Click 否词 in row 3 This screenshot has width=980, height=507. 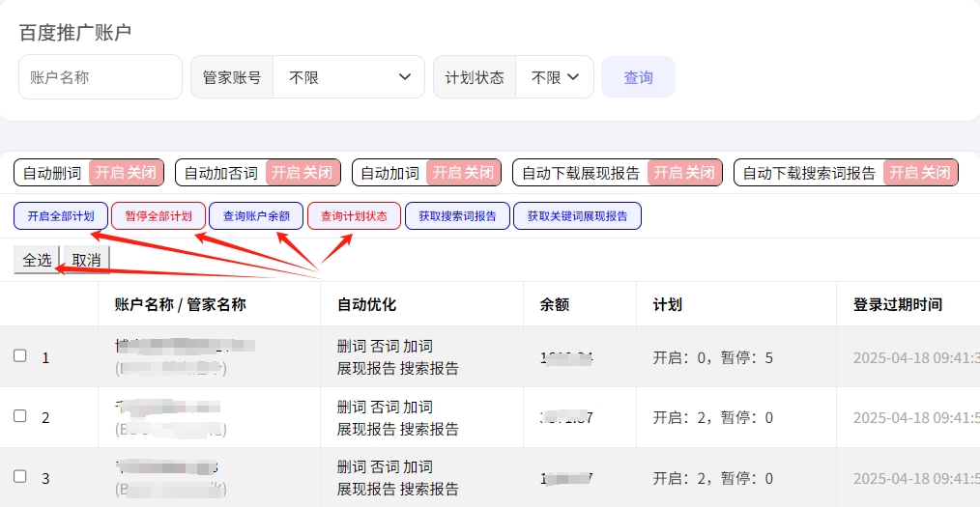coord(385,466)
